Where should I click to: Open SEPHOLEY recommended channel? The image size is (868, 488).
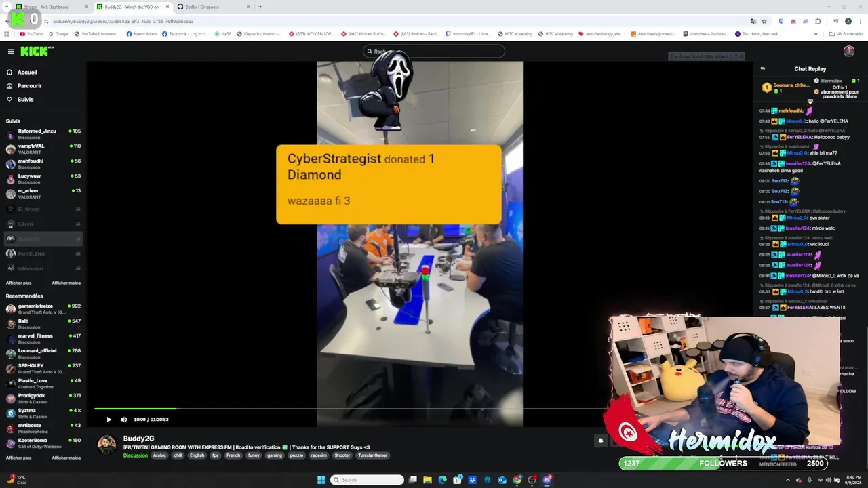[43, 369]
